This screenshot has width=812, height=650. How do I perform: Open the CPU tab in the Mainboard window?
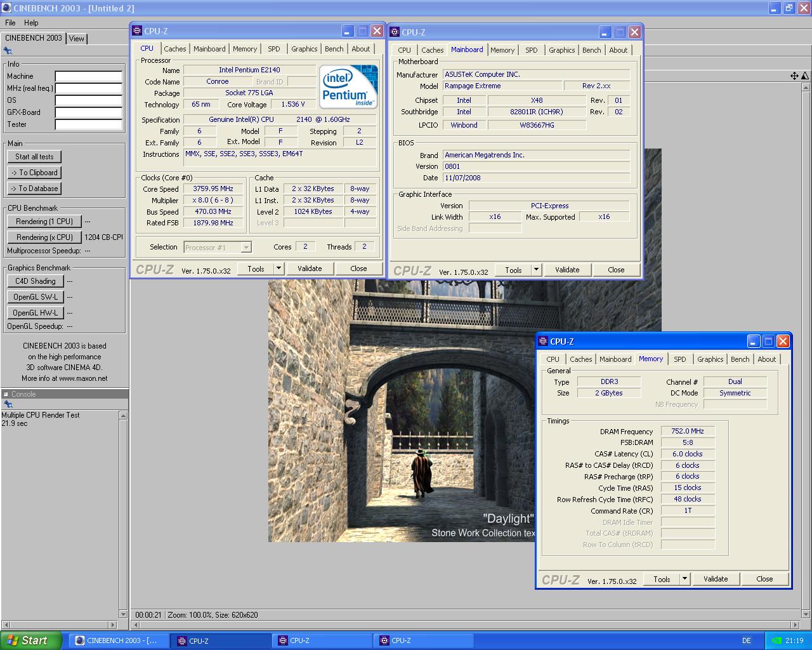point(404,50)
